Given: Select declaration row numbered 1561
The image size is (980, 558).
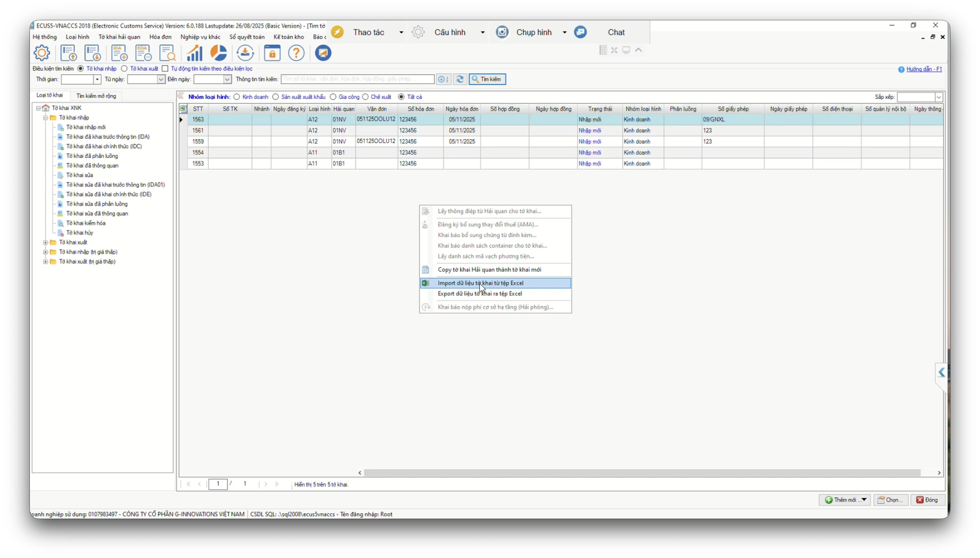Looking at the screenshot, I should [198, 130].
